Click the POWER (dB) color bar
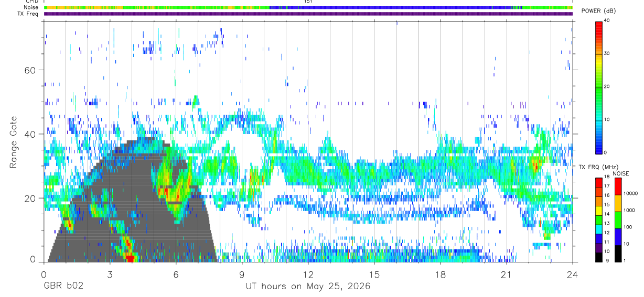 (x=599, y=87)
